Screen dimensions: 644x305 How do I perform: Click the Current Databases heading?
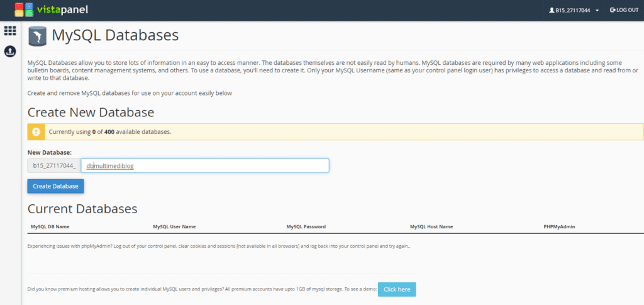point(82,209)
